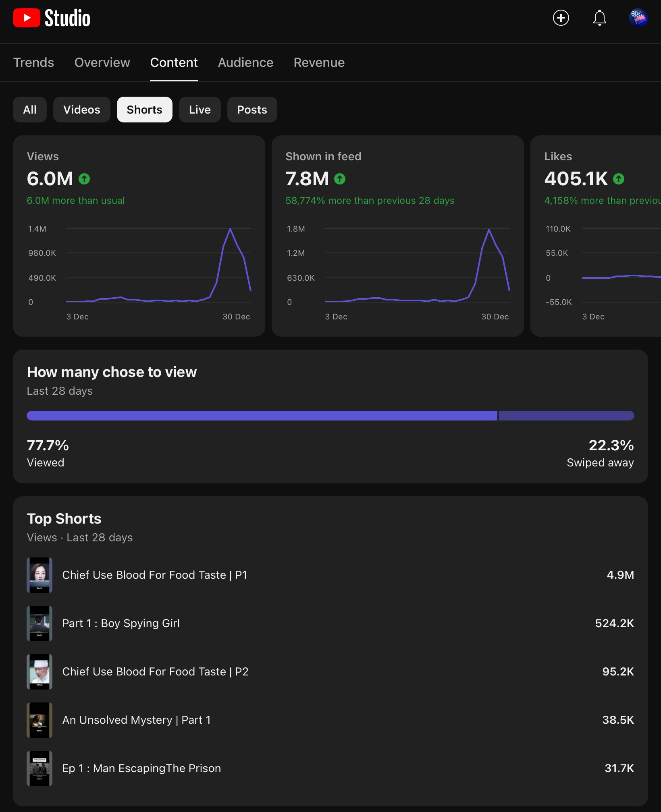
Task: Open thumbnail of Chief Use Blood P1
Action: click(x=39, y=575)
